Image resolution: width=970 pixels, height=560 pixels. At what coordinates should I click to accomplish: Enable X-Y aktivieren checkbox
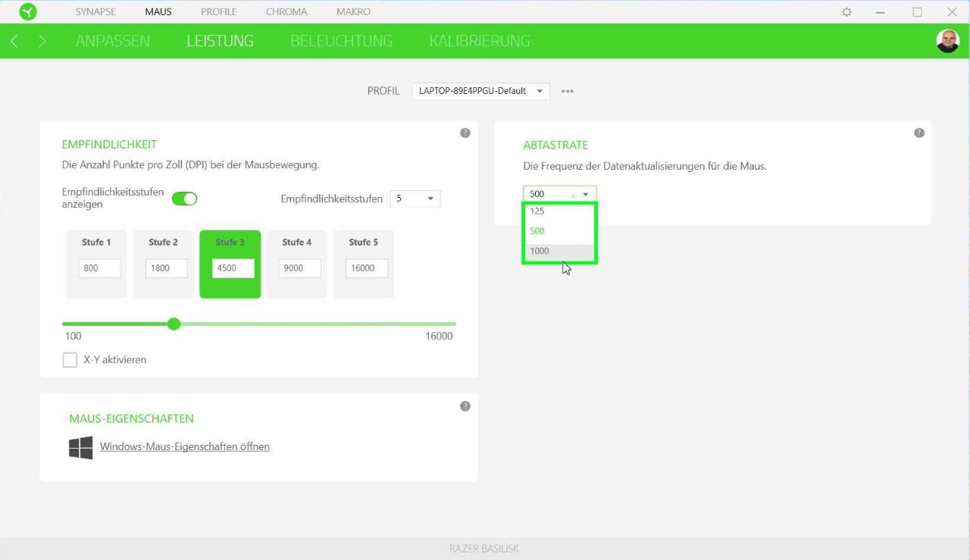pyautogui.click(x=70, y=360)
